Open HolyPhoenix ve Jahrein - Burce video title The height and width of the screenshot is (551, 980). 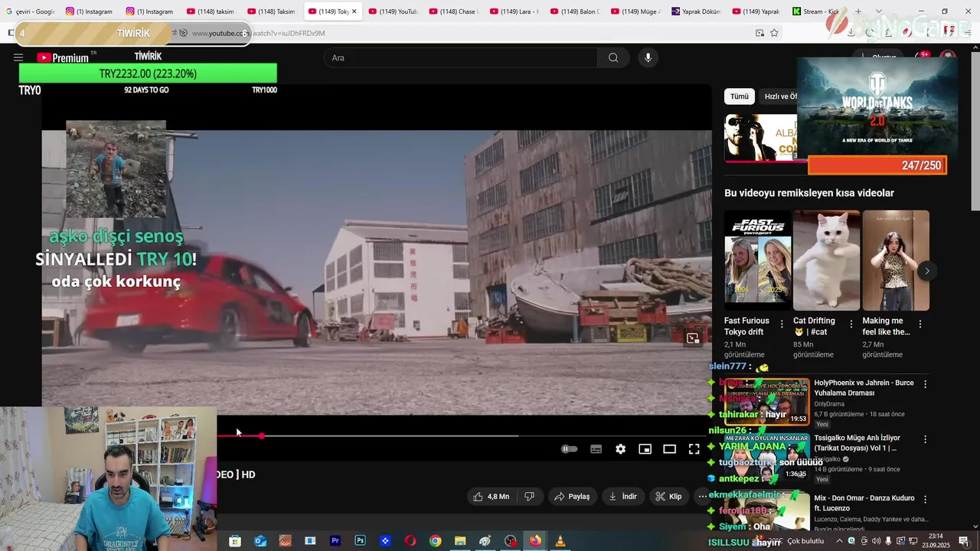pos(864,388)
